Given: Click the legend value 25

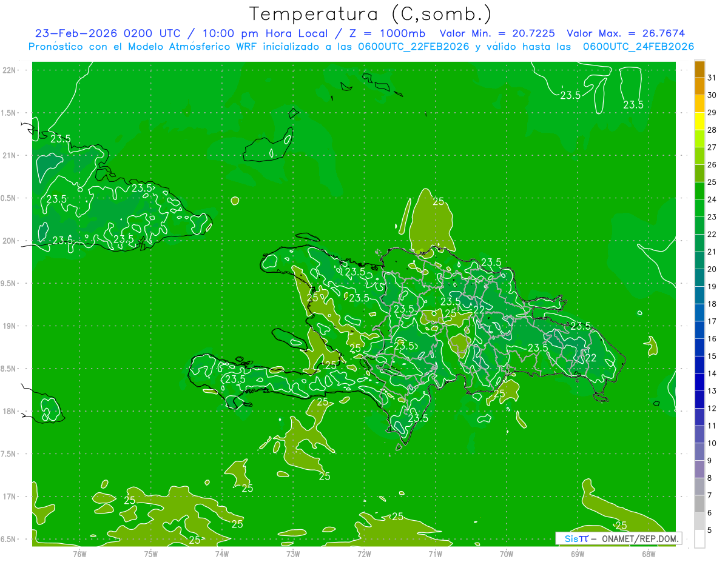Looking at the screenshot, I should 712,182.
